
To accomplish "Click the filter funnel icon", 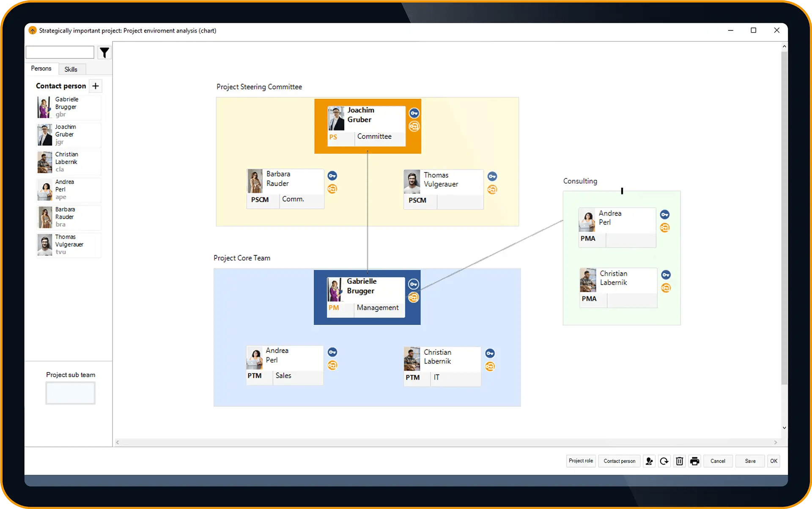I will click(104, 52).
